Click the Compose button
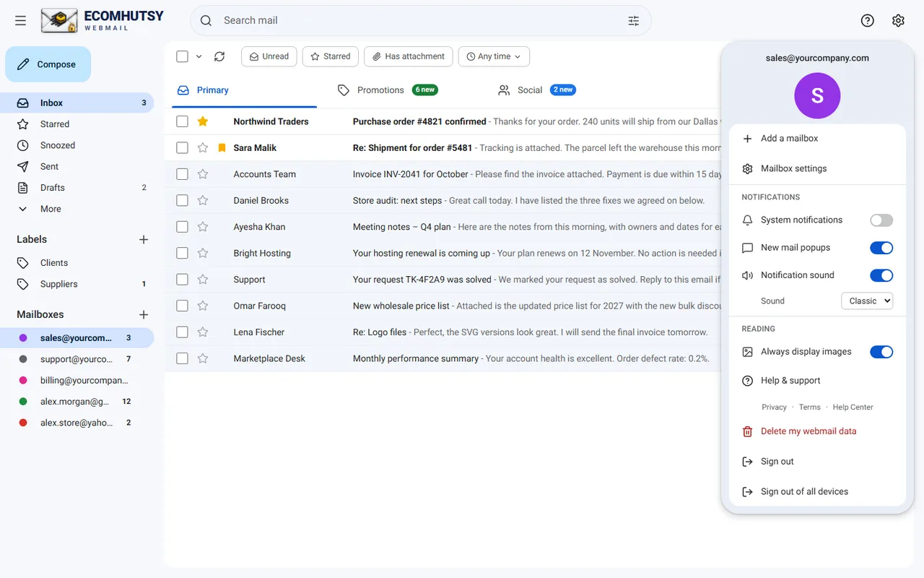Viewport: 924px width, 578px height. (48, 64)
